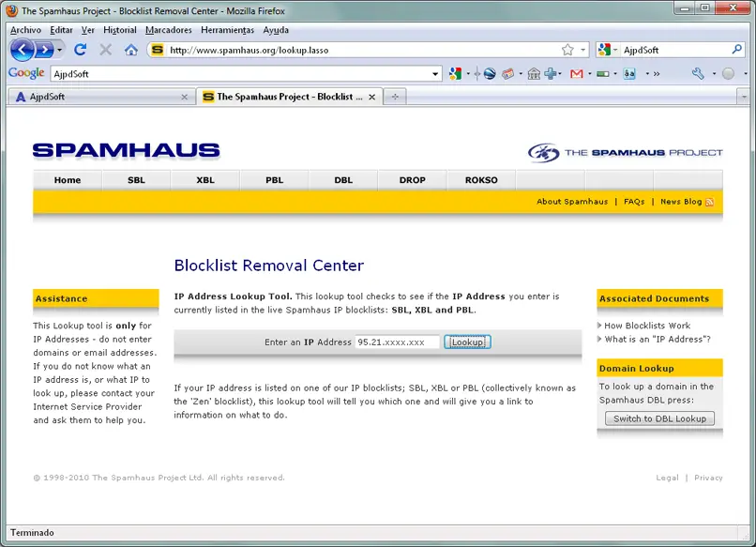Click the SPAMHAUS logo
The image size is (756, 547).
pos(127,150)
